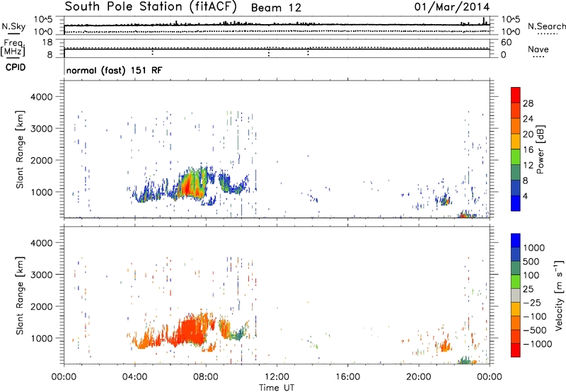Click the 'Velocity [m s-1]' color bar label
Screen dimensions: 566x392
point(559,296)
